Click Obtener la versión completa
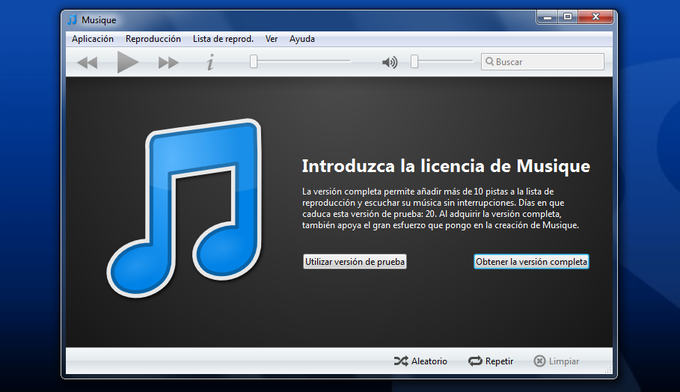The height and width of the screenshot is (392, 680). click(x=531, y=261)
